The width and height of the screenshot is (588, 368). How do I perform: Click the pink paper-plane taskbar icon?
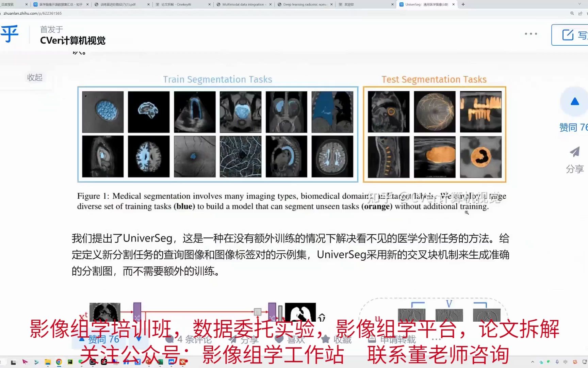(25, 362)
